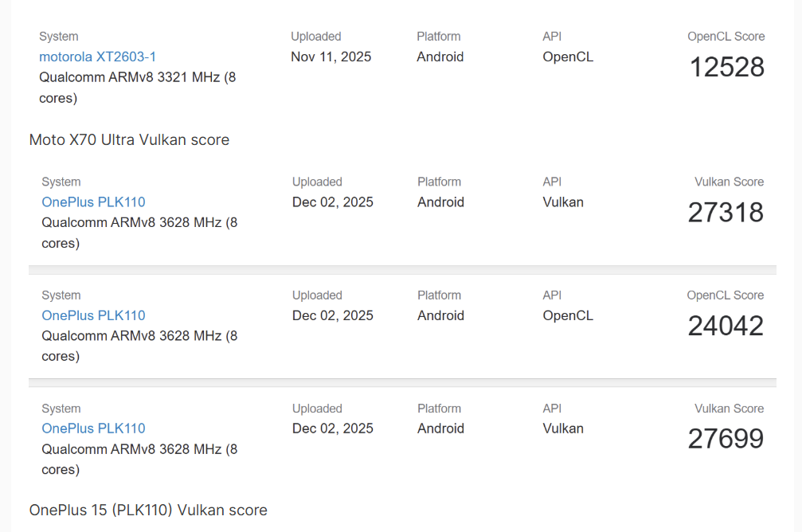802x532 pixels.
Task: Open OnePlus PLK110 link in the 24042 OpenCL row
Action: click(x=93, y=315)
